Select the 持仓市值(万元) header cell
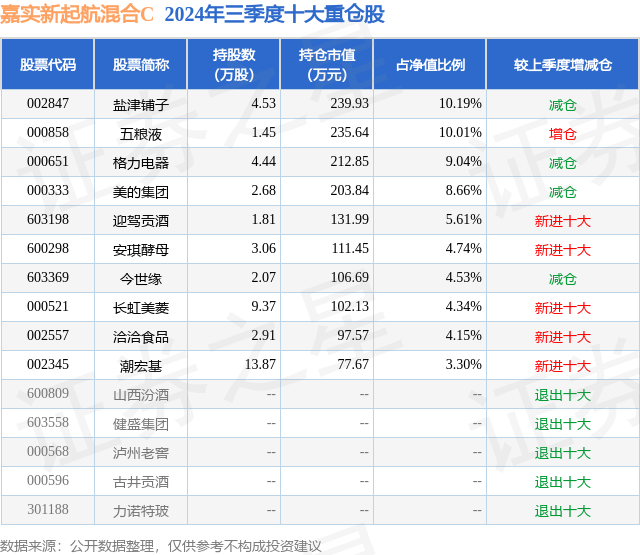Screen dimensions: 640x555 coord(327,64)
